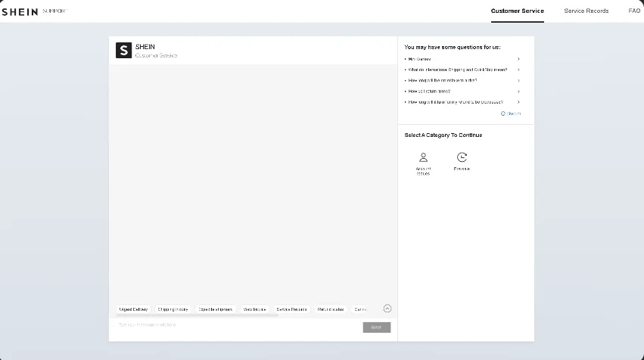Click the Service Records quick reply chip

pos(291,309)
